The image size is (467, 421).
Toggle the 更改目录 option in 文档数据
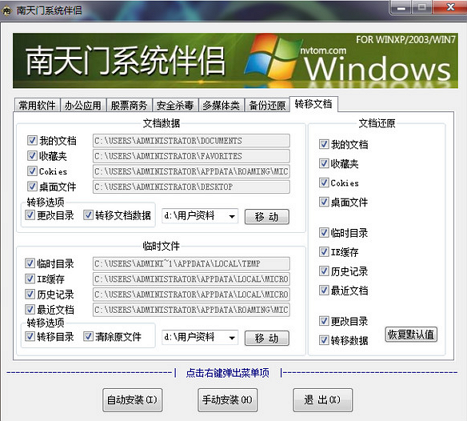(x=30, y=215)
